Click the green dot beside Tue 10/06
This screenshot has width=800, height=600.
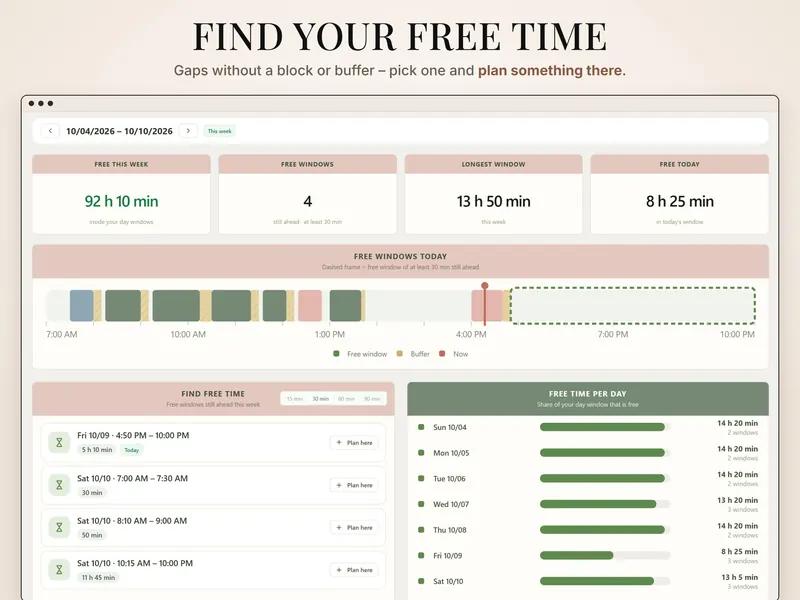(421, 478)
